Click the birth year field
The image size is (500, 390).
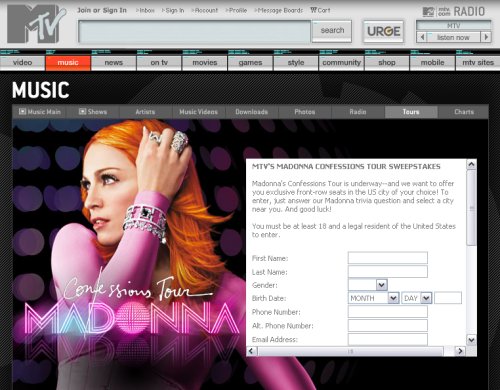[448, 298]
